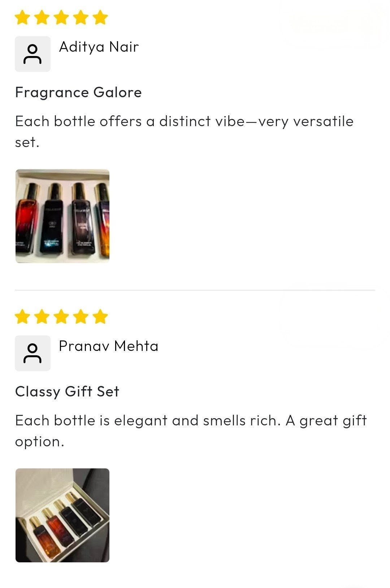
Task: Select the "Classy Gift Set" review title
Action: click(x=67, y=392)
